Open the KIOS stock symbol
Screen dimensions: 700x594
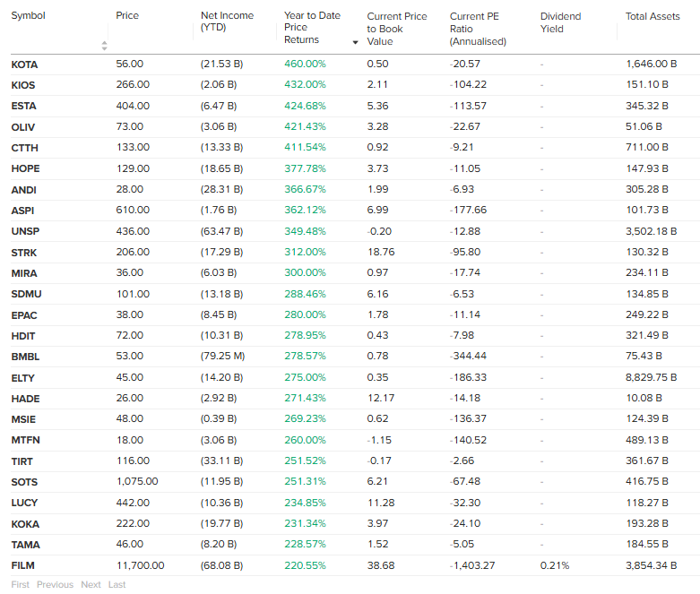[23, 85]
